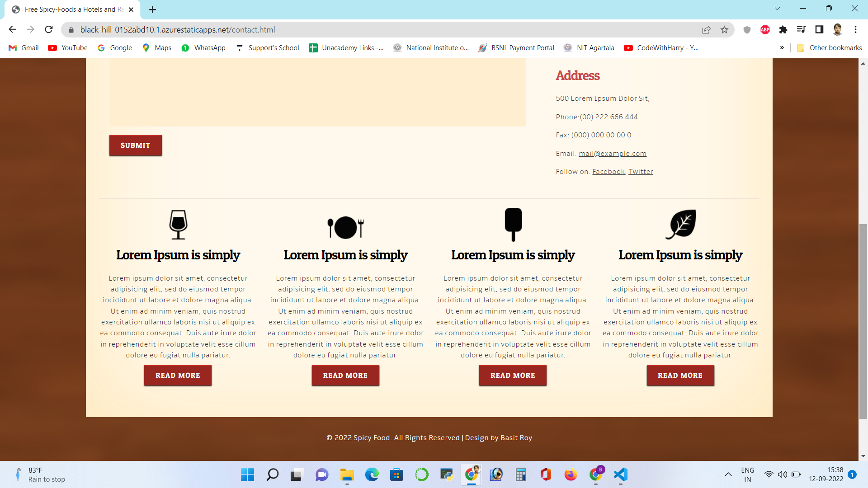The width and height of the screenshot is (868, 488).
Task: Open the media control icon in toolbar
Action: 801,30
